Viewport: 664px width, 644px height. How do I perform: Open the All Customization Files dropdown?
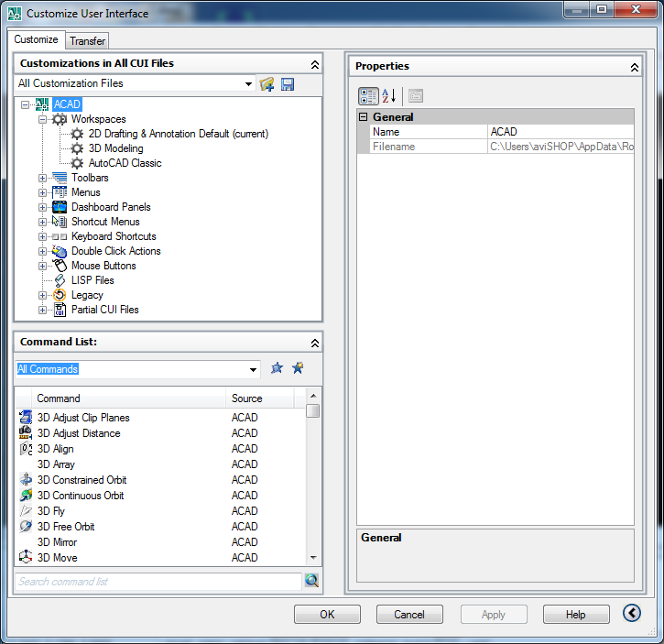(248, 84)
